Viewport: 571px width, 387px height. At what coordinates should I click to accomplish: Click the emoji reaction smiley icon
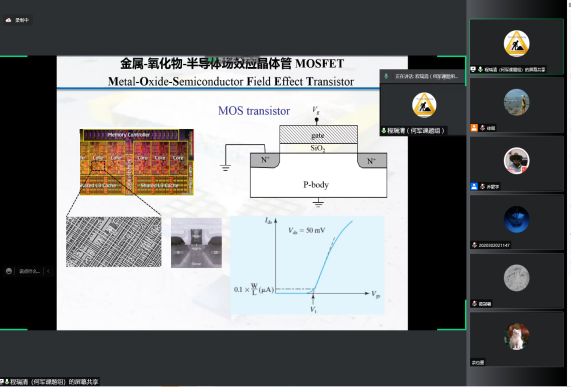click(x=9, y=271)
